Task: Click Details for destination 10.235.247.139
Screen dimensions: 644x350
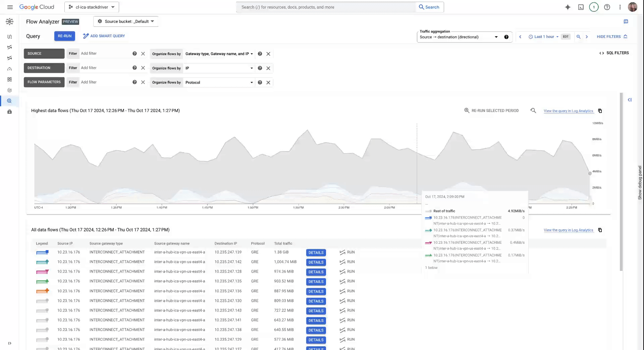Action: [316, 253]
